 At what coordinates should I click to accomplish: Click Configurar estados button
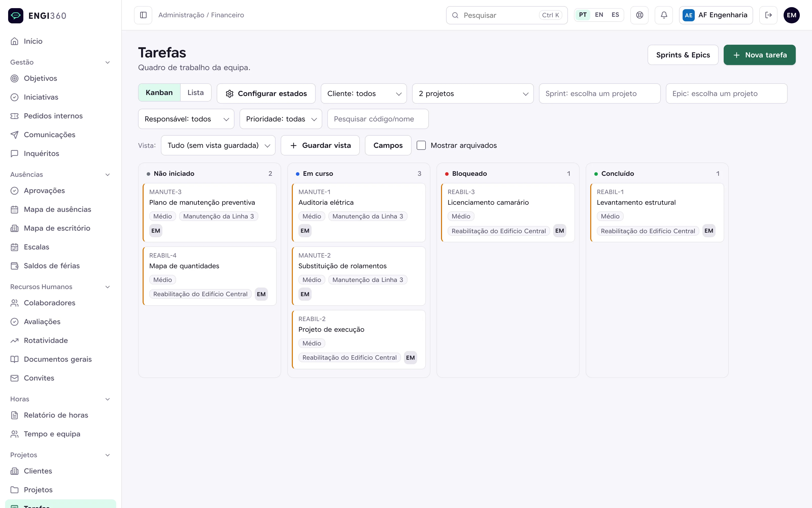pos(266,93)
